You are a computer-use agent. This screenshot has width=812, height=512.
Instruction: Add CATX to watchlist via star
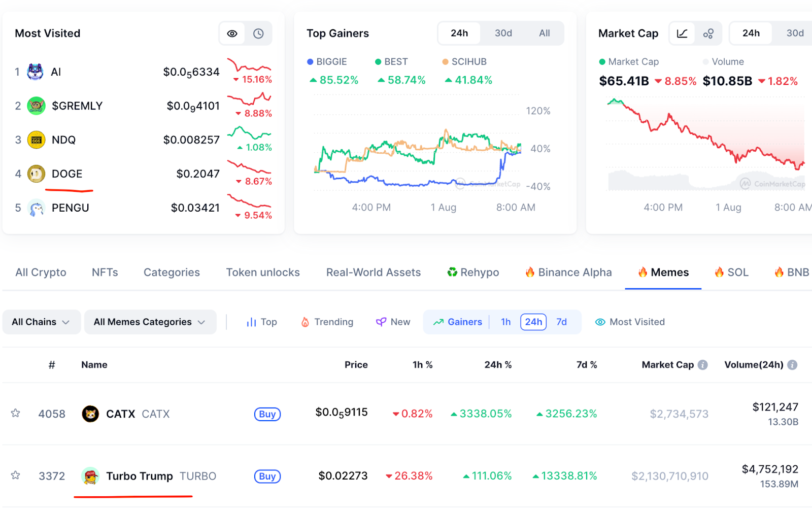[x=15, y=413]
